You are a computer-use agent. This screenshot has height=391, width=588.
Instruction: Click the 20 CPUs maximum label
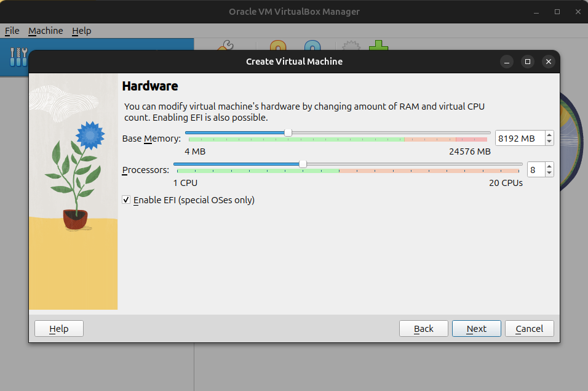coord(506,183)
